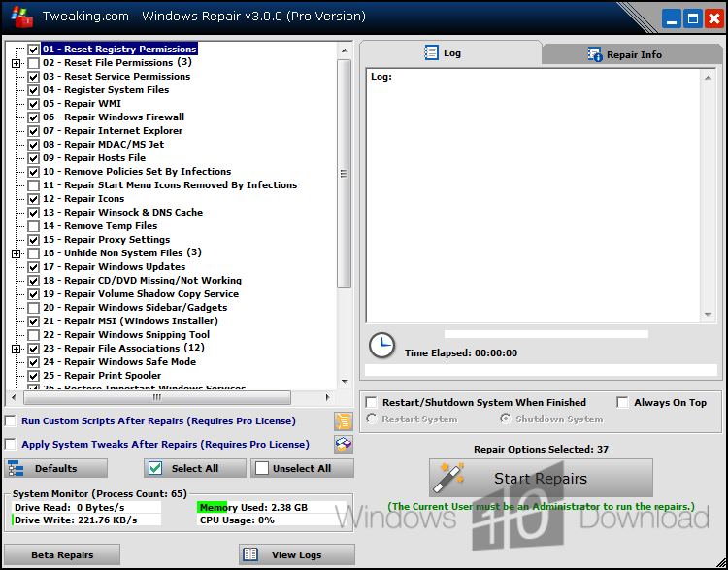
Task: Click the Unselect All button
Action: click(302, 468)
